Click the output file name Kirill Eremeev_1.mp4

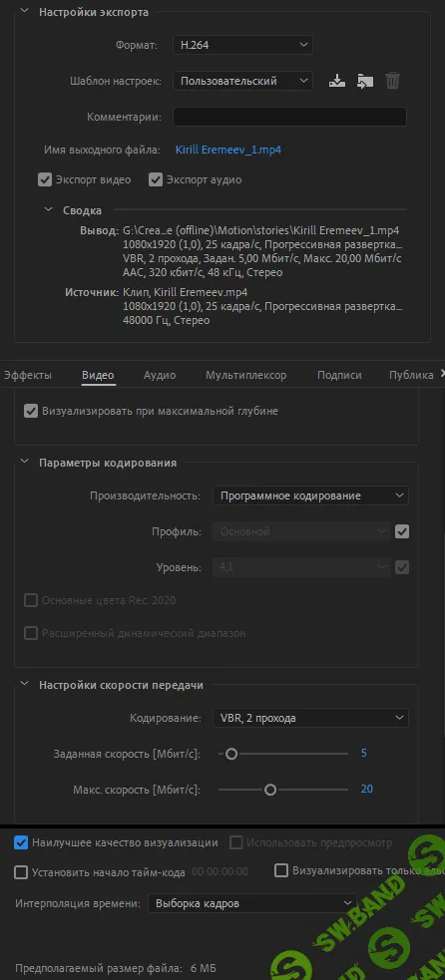(x=227, y=150)
